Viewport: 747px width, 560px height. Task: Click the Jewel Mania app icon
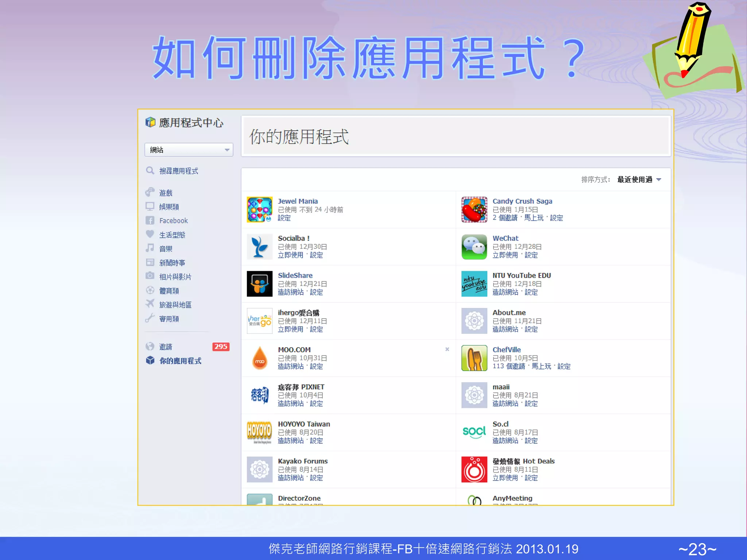tap(259, 210)
